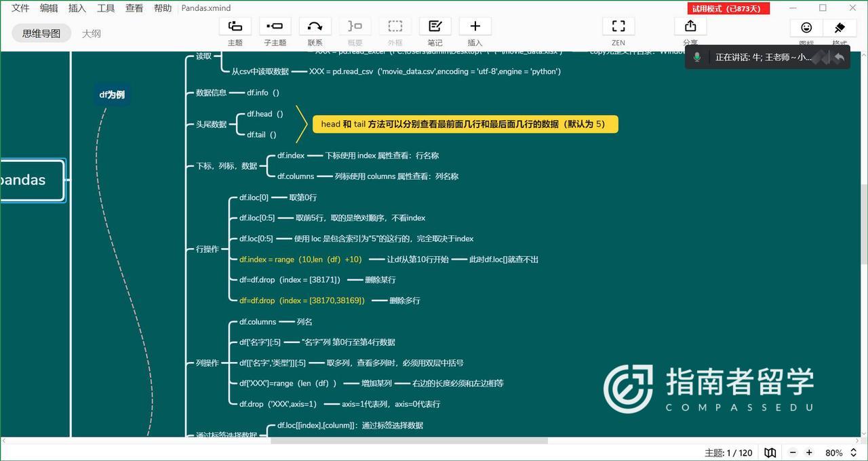868x461 pixels.
Task: Enter ZEN mode
Action: coord(618,26)
